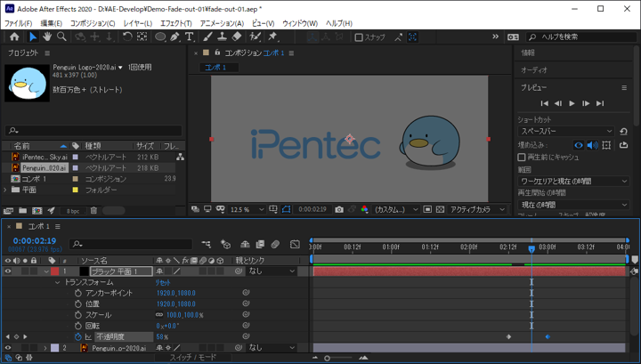641x364 pixels.
Task: Select the Type text tool
Action: click(189, 37)
